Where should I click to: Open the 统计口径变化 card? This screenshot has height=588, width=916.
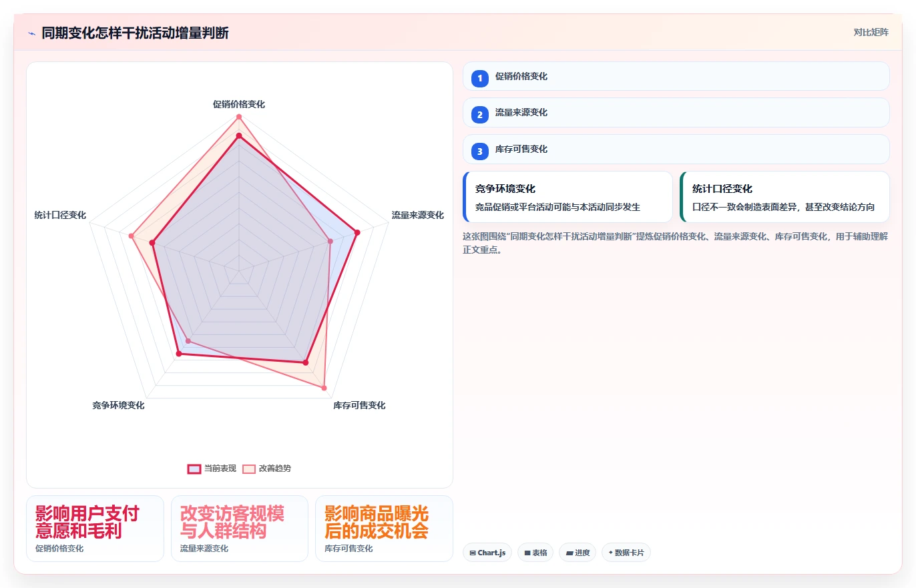[784, 197]
